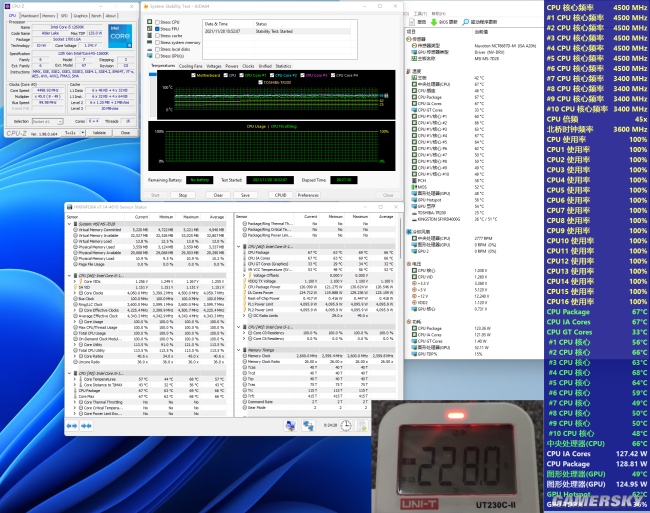Click 冷却风扇 cooling fan section icon
The width and height of the screenshot is (650, 513).
[x=409, y=232]
